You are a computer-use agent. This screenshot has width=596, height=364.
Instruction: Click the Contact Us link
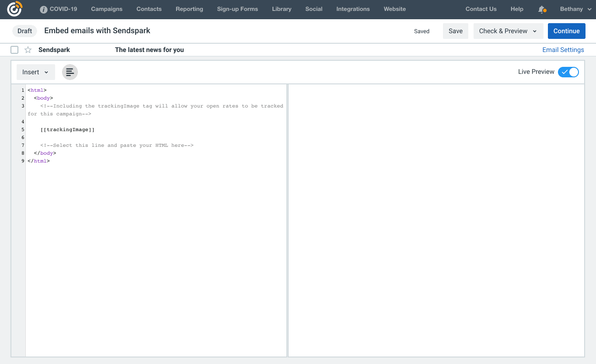pyautogui.click(x=481, y=9)
